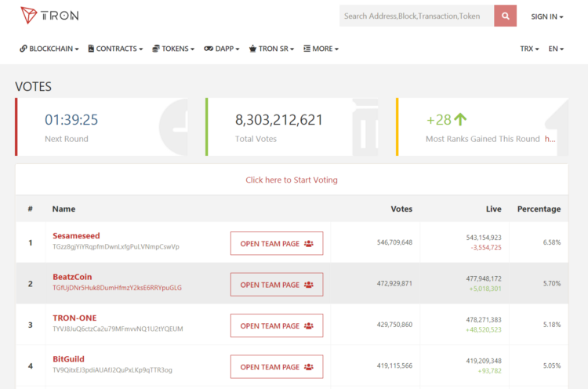This screenshot has height=389, width=588.
Task: Click the Percentage column header
Action: (539, 209)
